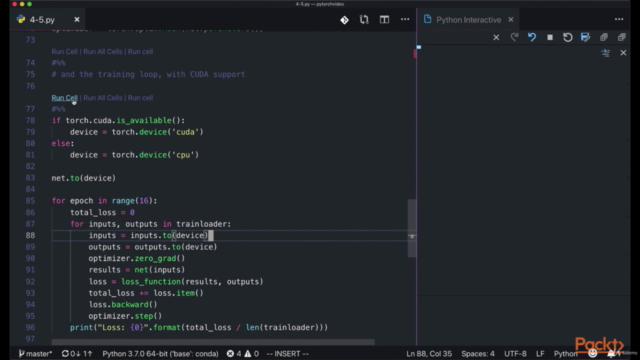This screenshot has width=640, height=360.
Task: Click 'Run All Cells' above line 77
Action: 102,98
